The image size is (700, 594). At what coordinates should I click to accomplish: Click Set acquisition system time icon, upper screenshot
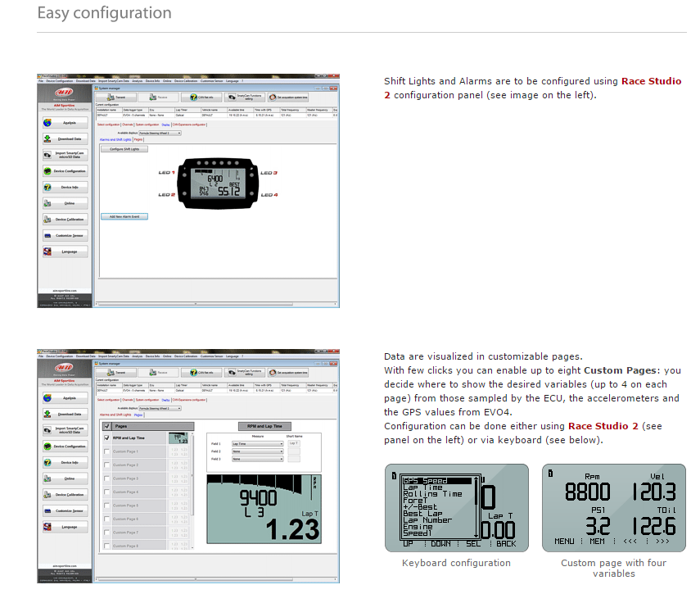pyautogui.click(x=273, y=97)
